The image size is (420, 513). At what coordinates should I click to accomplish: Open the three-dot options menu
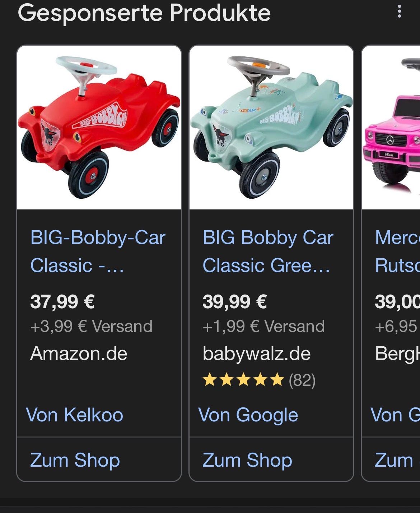tap(399, 12)
